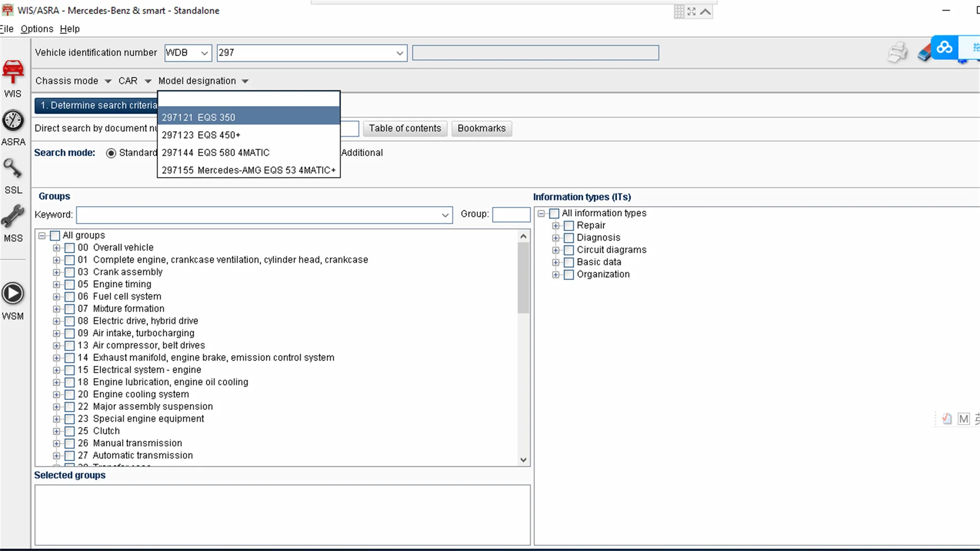
Task: Select the Standard search mode radio
Action: (x=111, y=153)
